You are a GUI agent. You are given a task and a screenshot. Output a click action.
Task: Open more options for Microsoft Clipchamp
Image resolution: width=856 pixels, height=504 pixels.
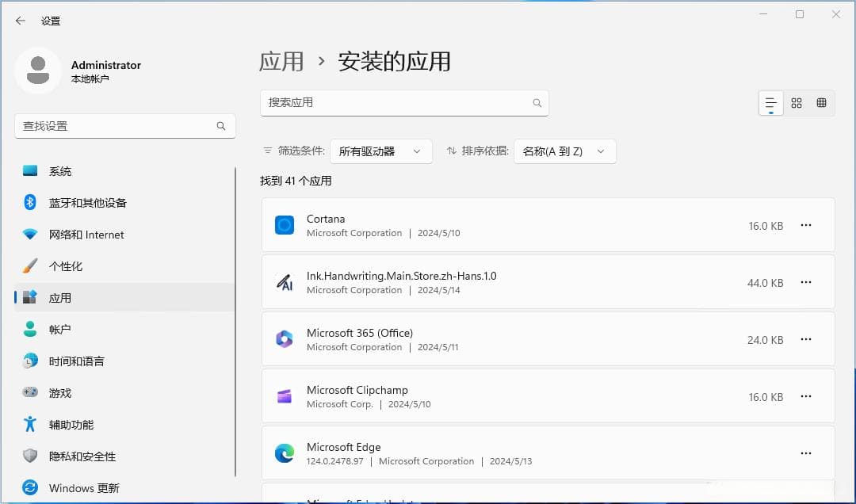(x=806, y=396)
